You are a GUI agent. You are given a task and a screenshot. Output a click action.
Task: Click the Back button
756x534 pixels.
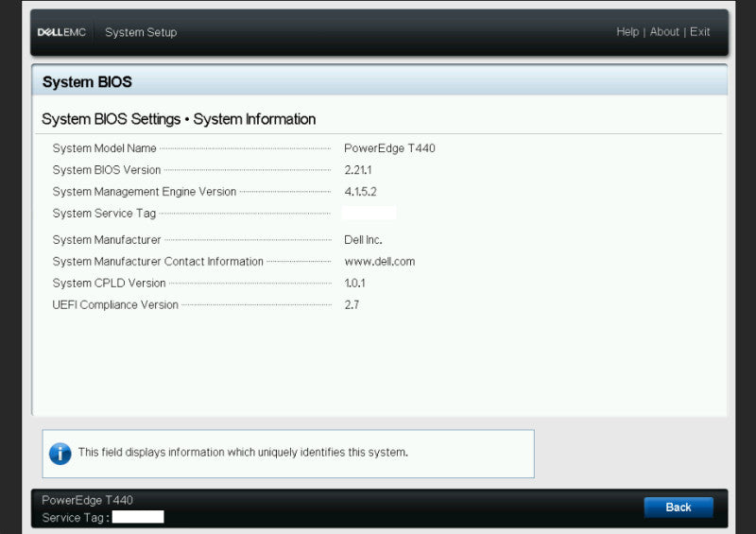pos(679,507)
